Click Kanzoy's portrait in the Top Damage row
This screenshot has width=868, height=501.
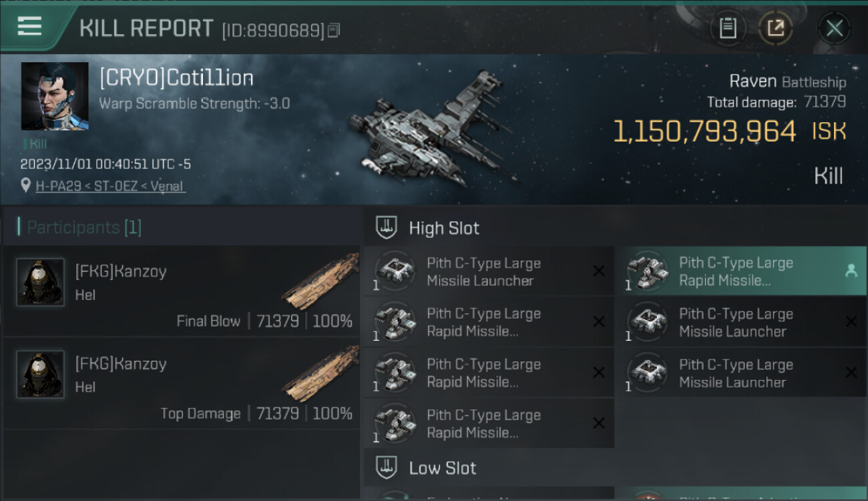pos(40,374)
